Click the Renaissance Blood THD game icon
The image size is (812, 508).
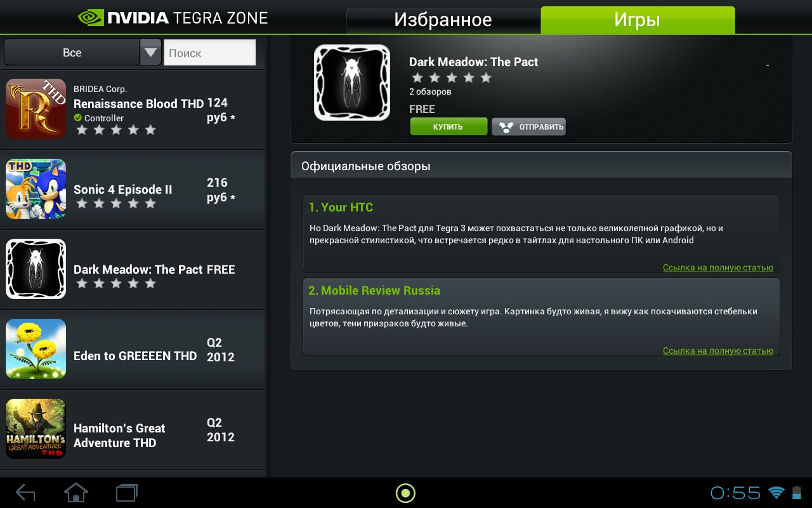[x=36, y=109]
